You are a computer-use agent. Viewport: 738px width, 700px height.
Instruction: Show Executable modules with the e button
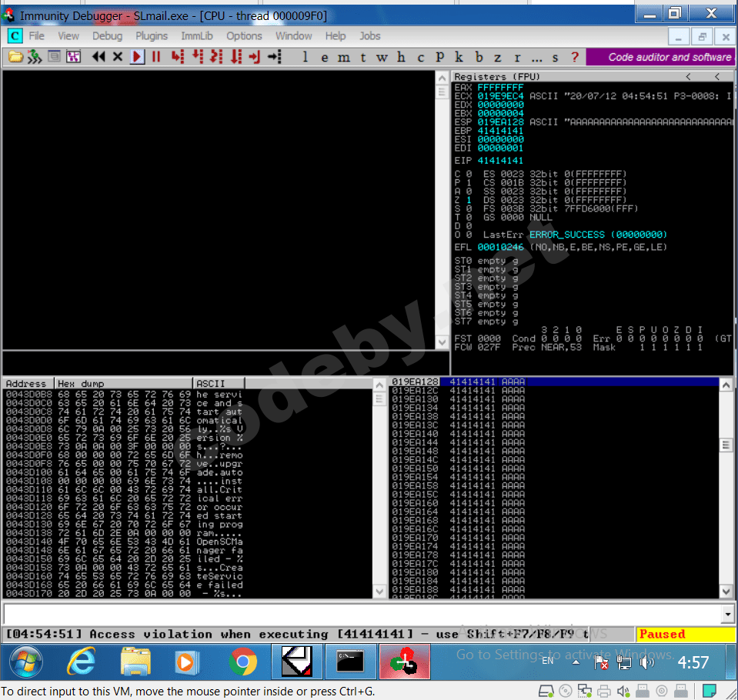click(x=324, y=58)
